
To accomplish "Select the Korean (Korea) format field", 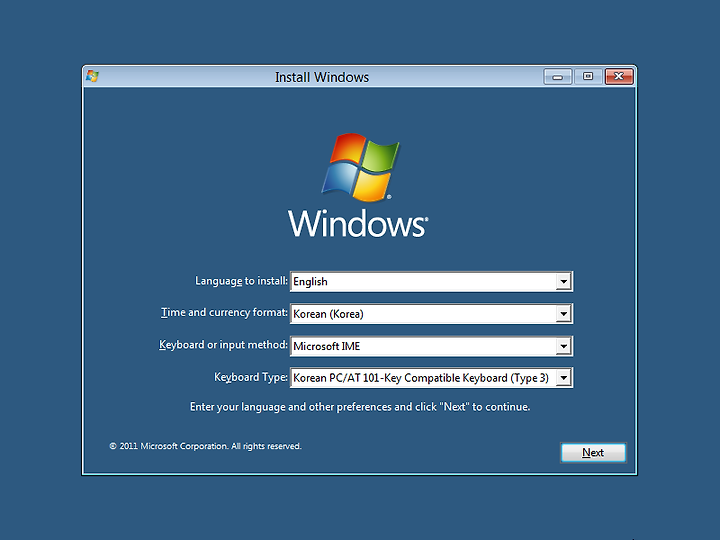I will point(431,314).
